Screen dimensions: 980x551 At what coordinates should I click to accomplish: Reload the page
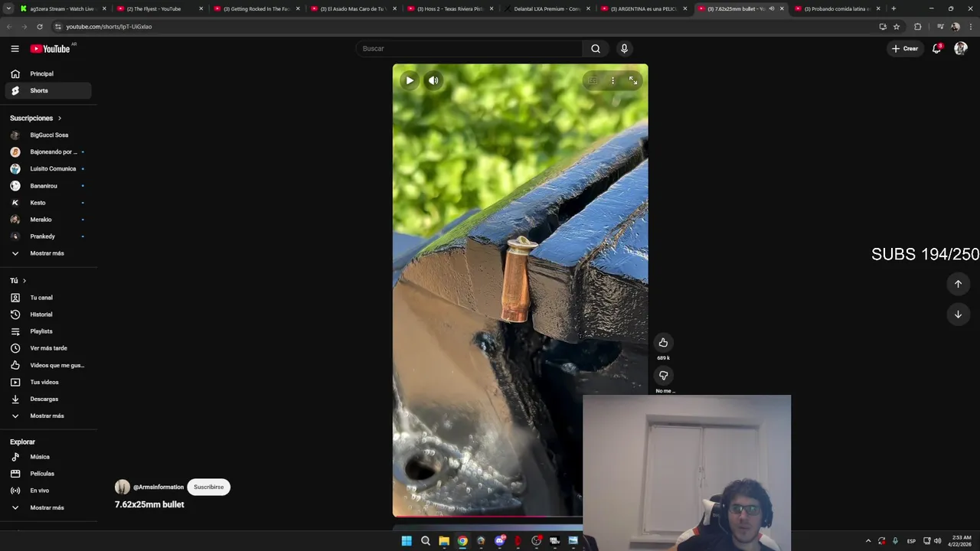(x=40, y=27)
